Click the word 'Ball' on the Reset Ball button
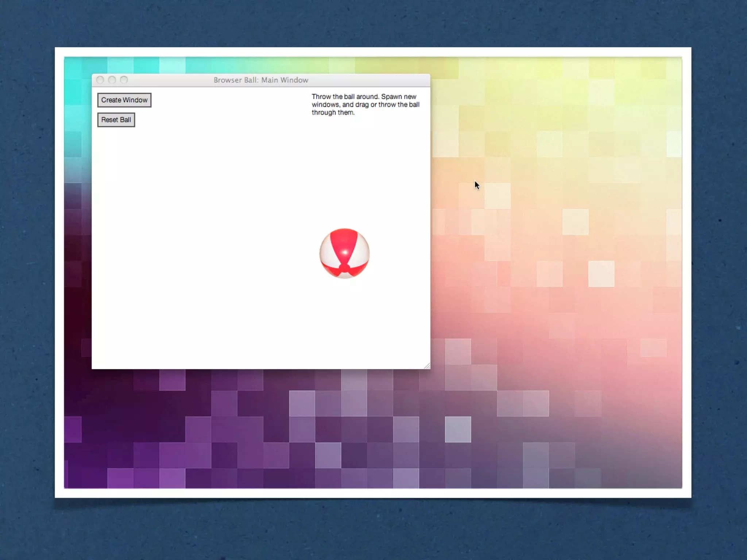Viewport: 747px width, 560px height. point(125,120)
